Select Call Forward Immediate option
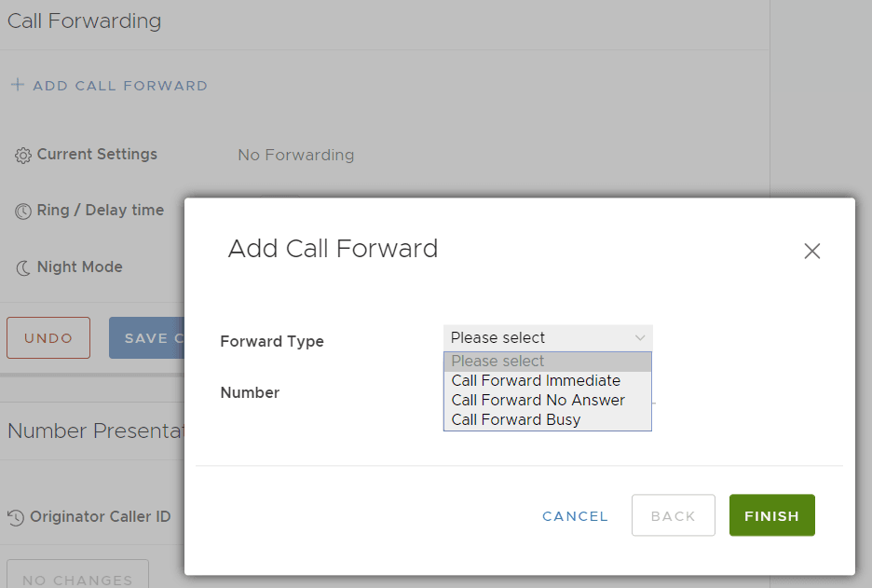 [x=536, y=380]
